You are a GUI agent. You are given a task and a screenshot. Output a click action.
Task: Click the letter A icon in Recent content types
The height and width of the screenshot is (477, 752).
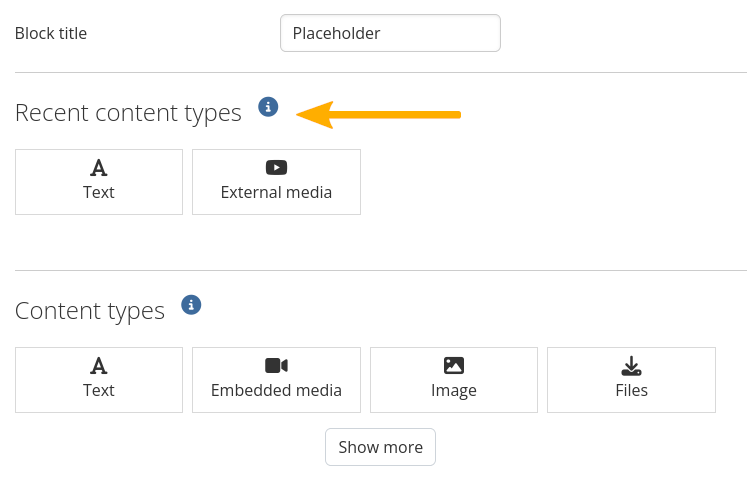click(x=98, y=168)
